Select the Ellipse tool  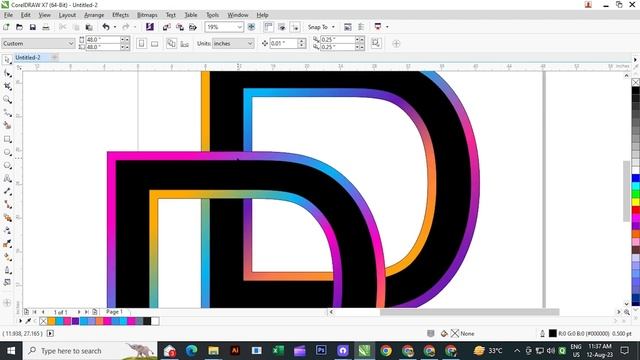coord(7,152)
